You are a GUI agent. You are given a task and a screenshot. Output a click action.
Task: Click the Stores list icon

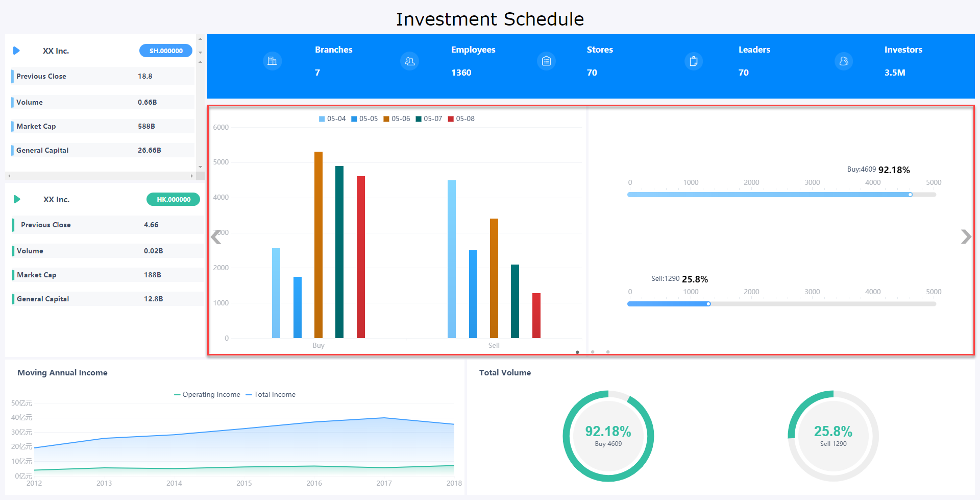[546, 61]
